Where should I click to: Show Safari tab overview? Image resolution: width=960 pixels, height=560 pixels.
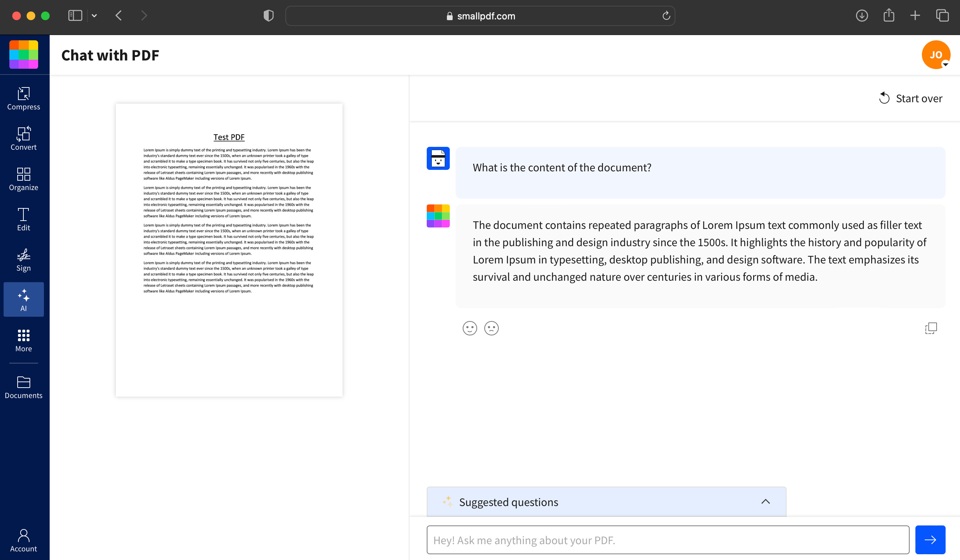pyautogui.click(x=942, y=15)
